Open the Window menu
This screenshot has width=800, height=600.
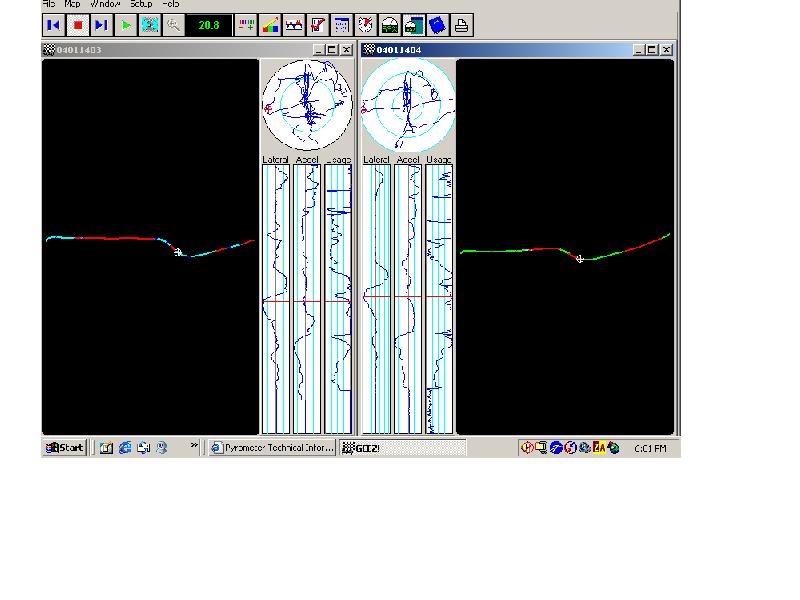point(105,4)
